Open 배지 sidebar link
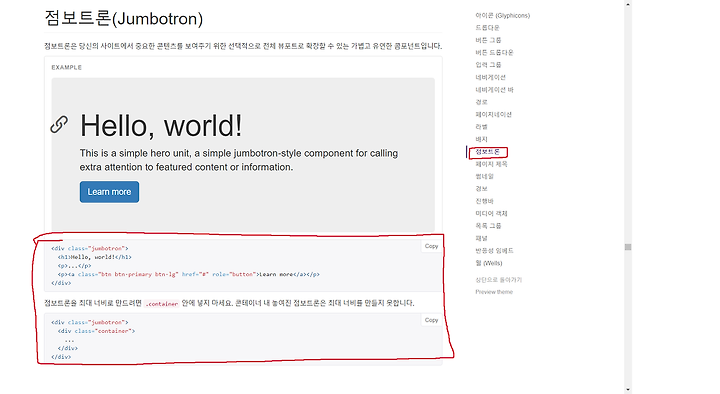This screenshot has height=394, width=720. coord(481,139)
